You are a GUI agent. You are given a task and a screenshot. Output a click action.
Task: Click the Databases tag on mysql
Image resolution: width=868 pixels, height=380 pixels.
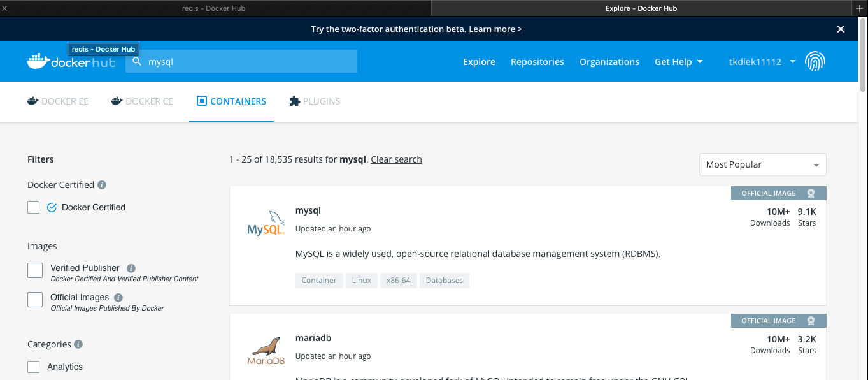[x=445, y=281]
